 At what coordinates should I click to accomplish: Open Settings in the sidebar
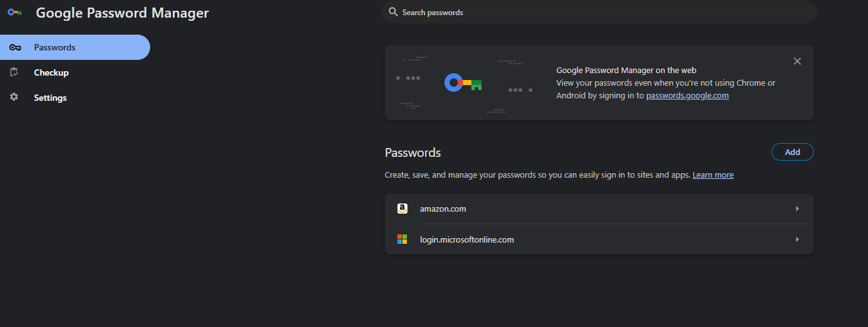coord(50,98)
